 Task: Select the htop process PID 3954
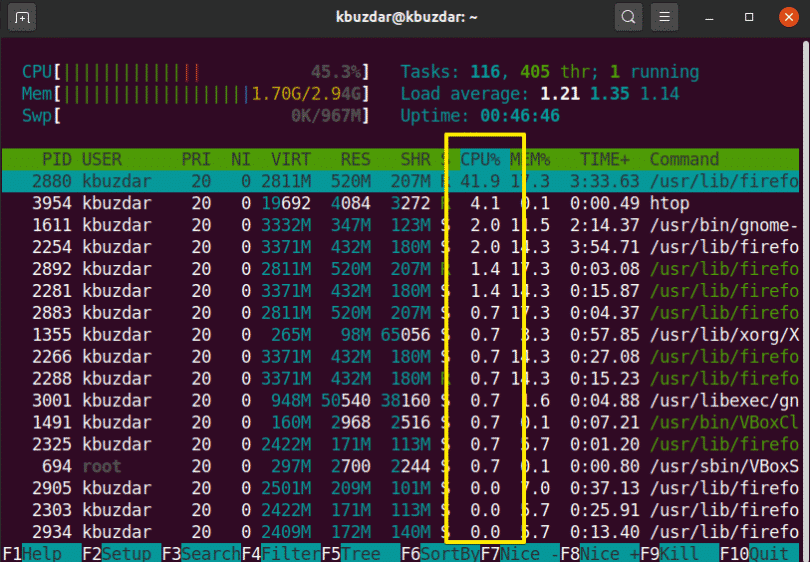coord(400,203)
